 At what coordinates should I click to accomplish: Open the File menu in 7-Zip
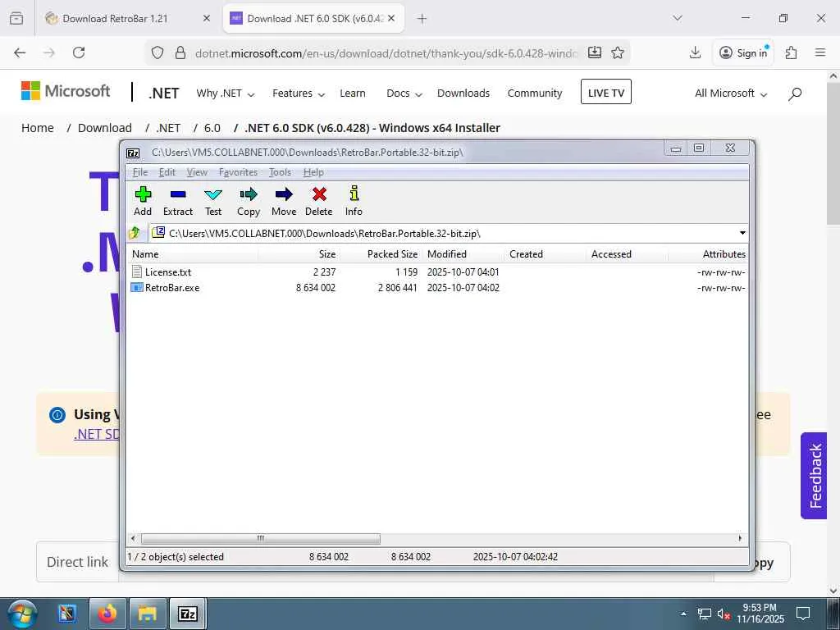point(139,172)
